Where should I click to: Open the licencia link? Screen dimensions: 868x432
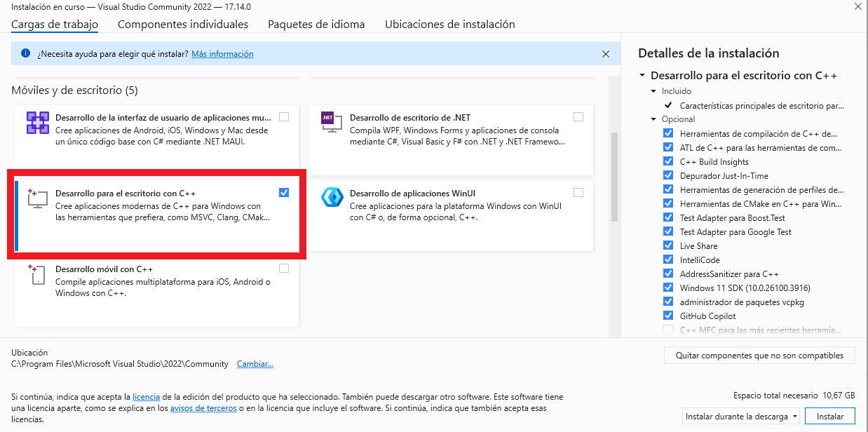click(x=147, y=397)
